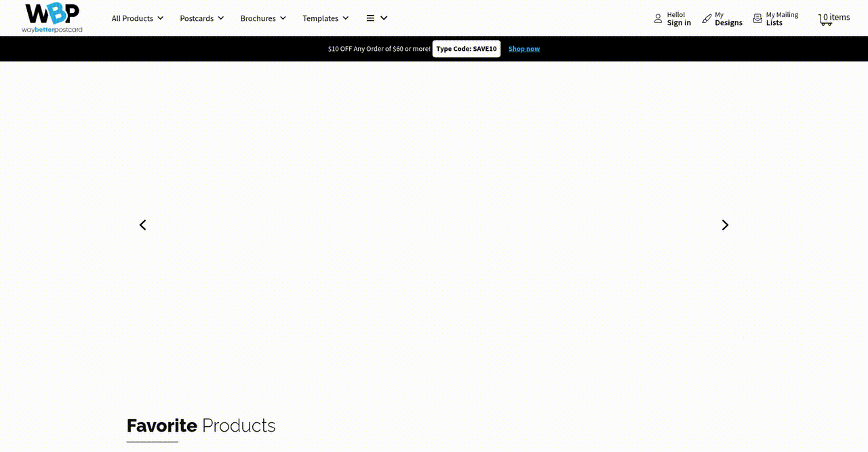The height and width of the screenshot is (452, 868).
Task: Follow the Shop now link
Action: pyautogui.click(x=524, y=49)
